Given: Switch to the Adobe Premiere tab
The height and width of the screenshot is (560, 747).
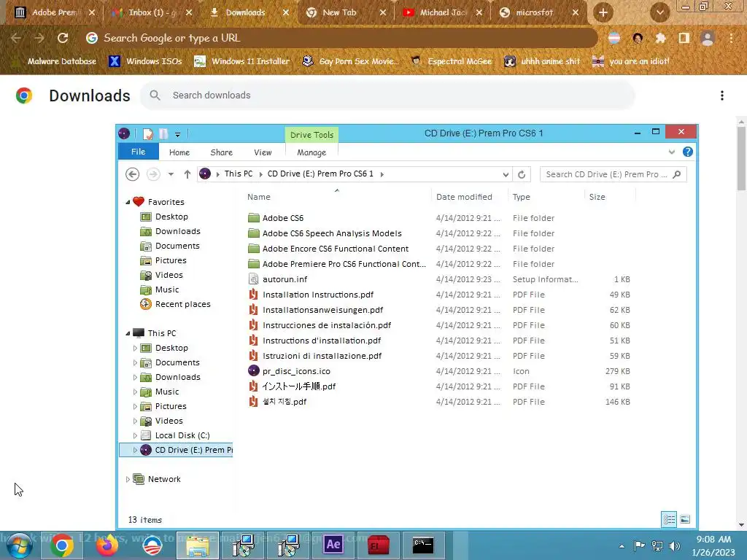Looking at the screenshot, I should (54, 12).
